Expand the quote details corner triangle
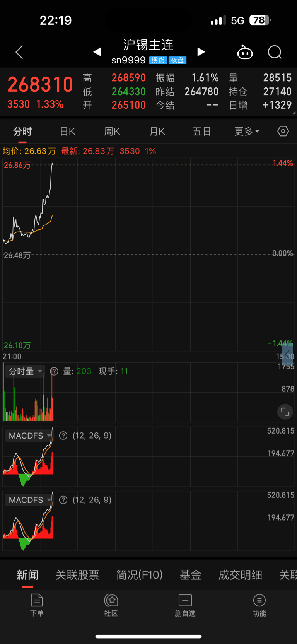297x644 pixels. coord(294,113)
